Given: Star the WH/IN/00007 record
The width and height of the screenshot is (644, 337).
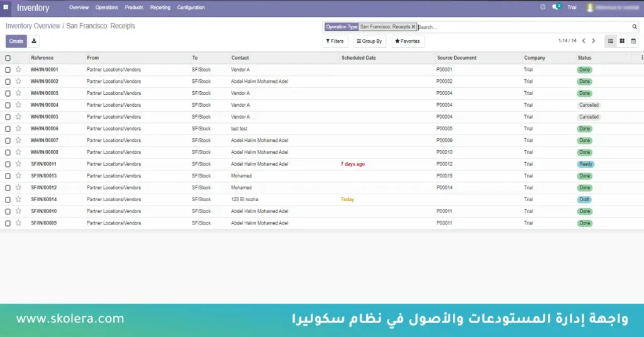Looking at the screenshot, I should coord(18,140).
